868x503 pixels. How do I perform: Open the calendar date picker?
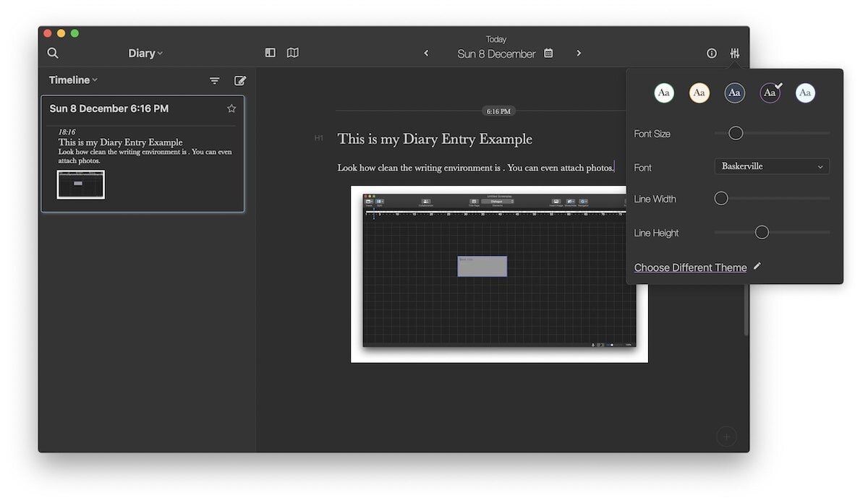coord(548,53)
